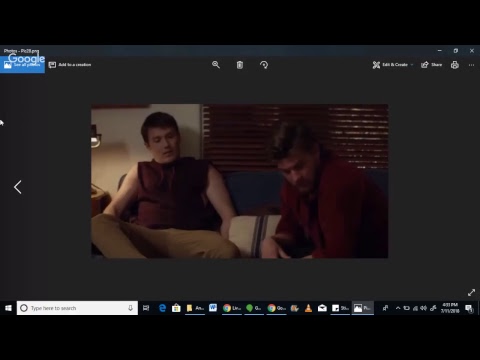This screenshot has height=360, width=480.
Task: Switch to the second Chrome taskbar window
Action: pyautogui.click(x=277, y=308)
